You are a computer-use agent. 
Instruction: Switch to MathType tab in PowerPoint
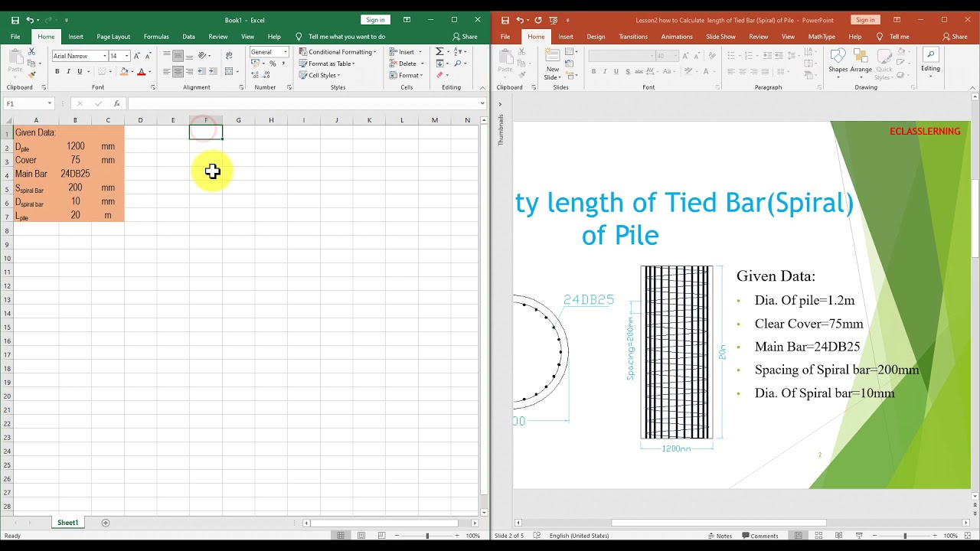(x=822, y=36)
